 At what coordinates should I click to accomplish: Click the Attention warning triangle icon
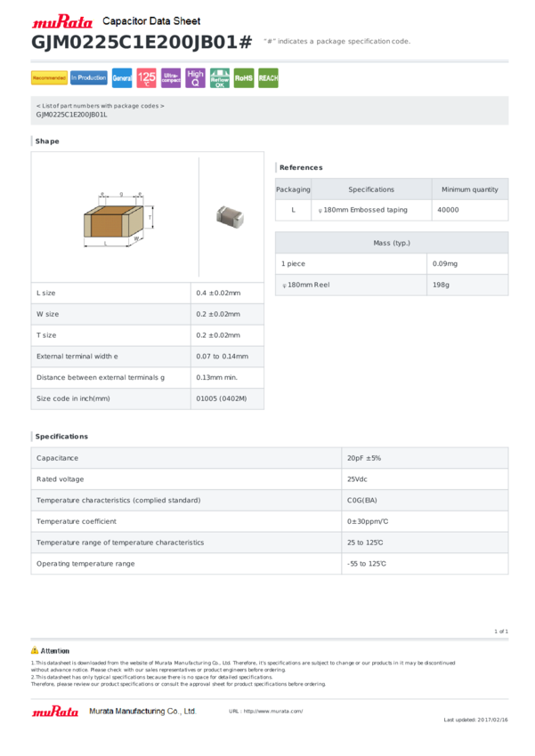35,650
